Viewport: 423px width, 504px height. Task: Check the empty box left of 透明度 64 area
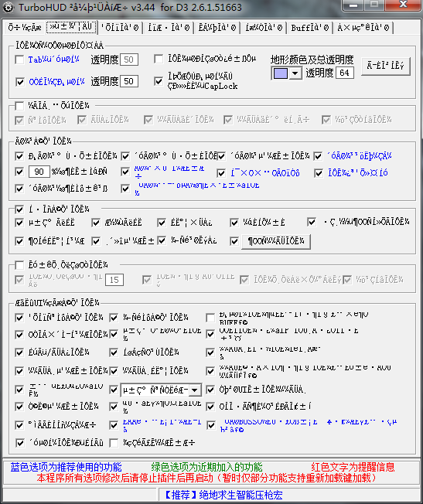point(159,60)
